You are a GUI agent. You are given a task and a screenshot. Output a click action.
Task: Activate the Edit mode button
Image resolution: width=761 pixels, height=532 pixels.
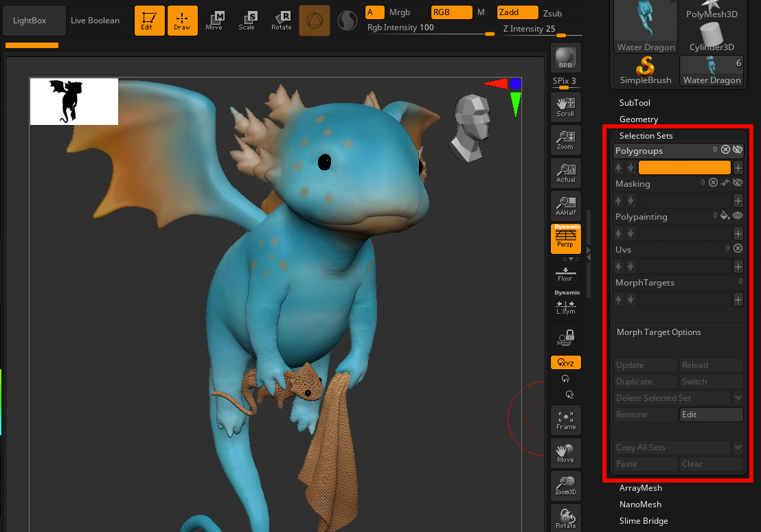coord(149,21)
